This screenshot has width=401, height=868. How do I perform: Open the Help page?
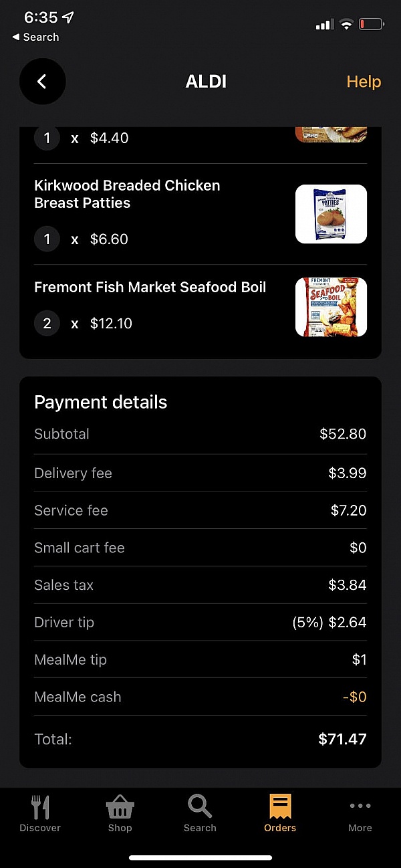click(364, 81)
